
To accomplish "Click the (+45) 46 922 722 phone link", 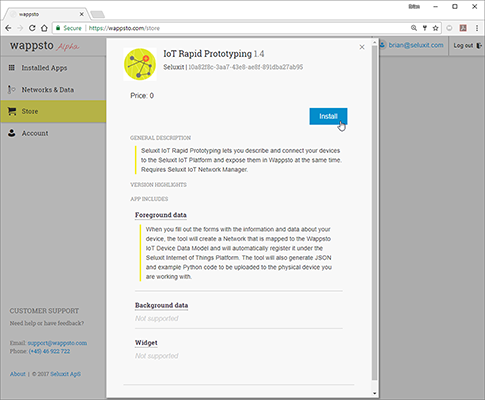I will point(49,351).
